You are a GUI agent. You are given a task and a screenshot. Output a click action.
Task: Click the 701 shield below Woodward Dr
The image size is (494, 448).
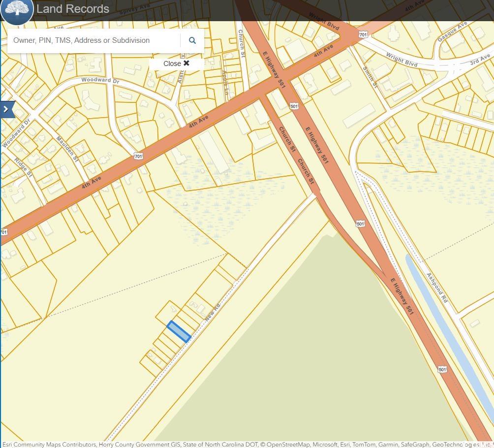[x=138, y=156]
